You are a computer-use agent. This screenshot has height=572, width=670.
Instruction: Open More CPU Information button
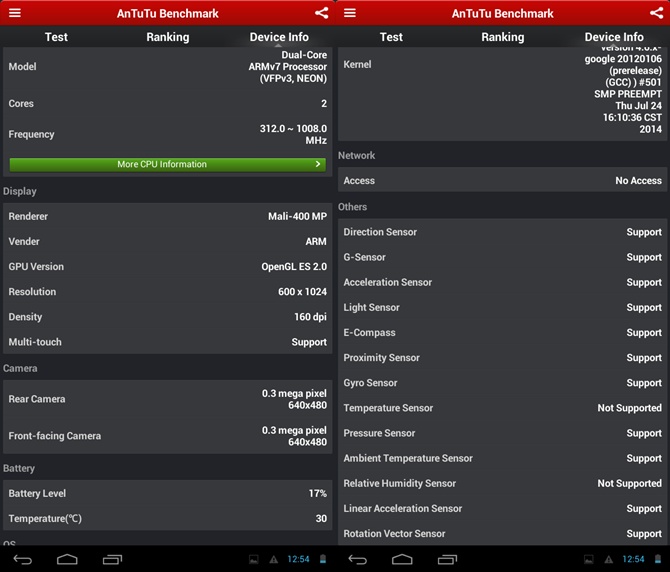(x=168, y=164)
